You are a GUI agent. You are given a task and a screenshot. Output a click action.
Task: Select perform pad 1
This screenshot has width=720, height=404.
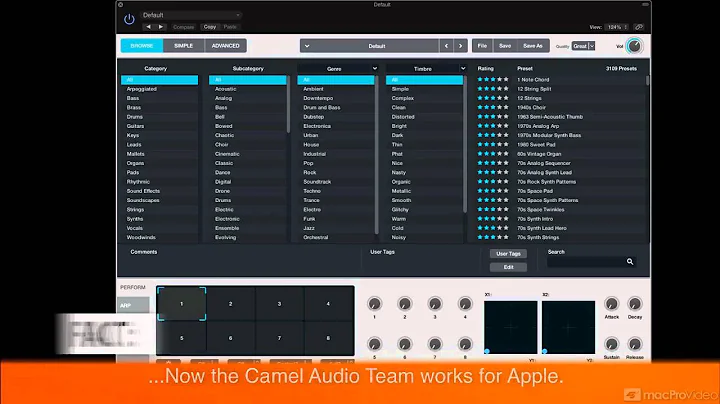181,304
